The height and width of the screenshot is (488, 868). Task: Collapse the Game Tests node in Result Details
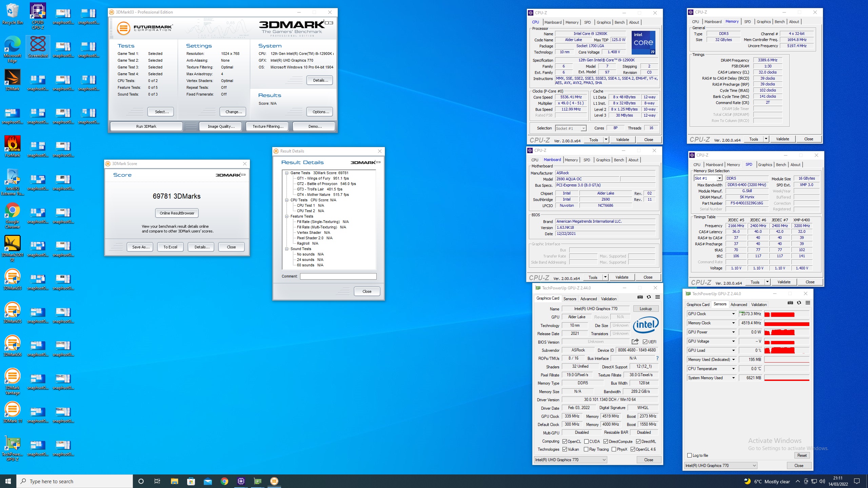coord(287,173)
